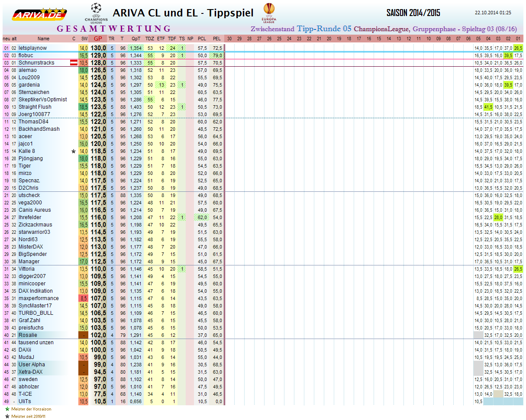Select player name Schnurrstracks
The width and height of the screenshot is (526, 420).
[36, 63]
